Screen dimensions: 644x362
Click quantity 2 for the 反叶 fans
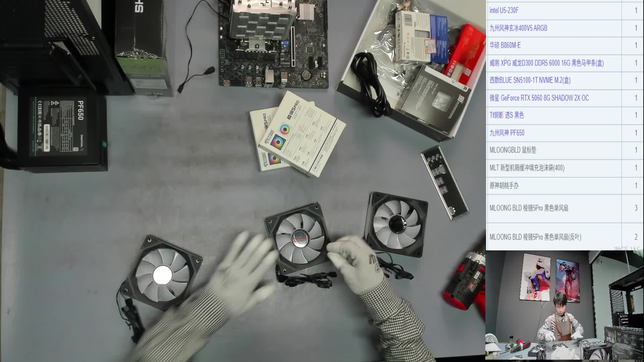[636, 237]
